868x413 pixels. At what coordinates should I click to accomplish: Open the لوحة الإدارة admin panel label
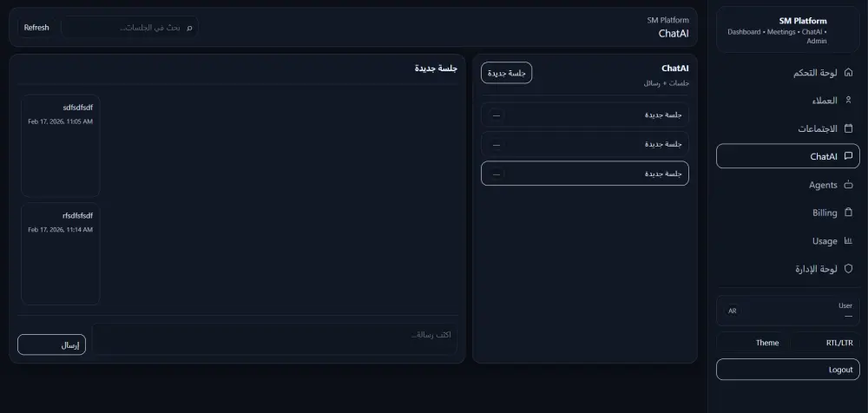tap(817, 269)
